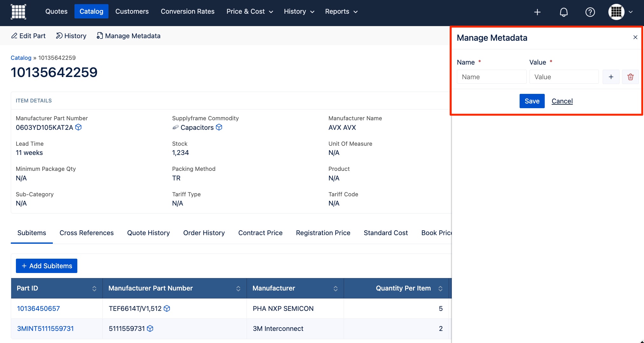Viewport: 644px width, 343px height.
Task: Go to the Quotes page
Action: click(56, 11)
